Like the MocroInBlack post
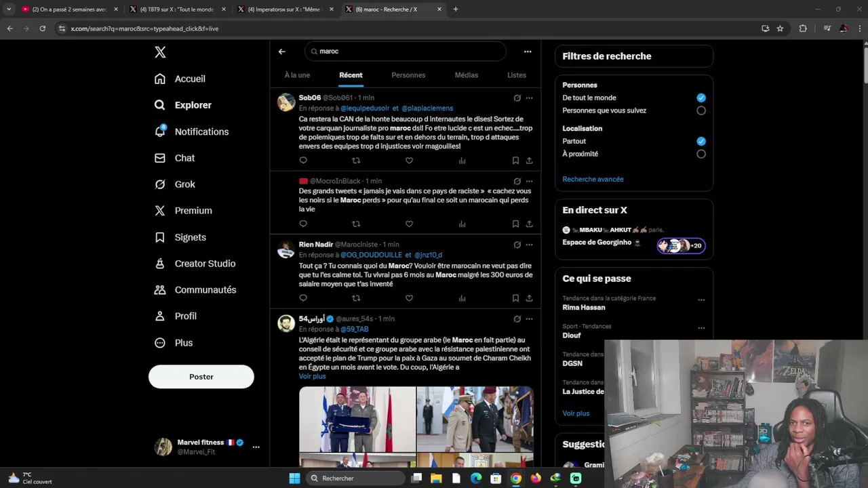Image resolution: width=868 pixels, height=488 pixels. tap(409, 224)
